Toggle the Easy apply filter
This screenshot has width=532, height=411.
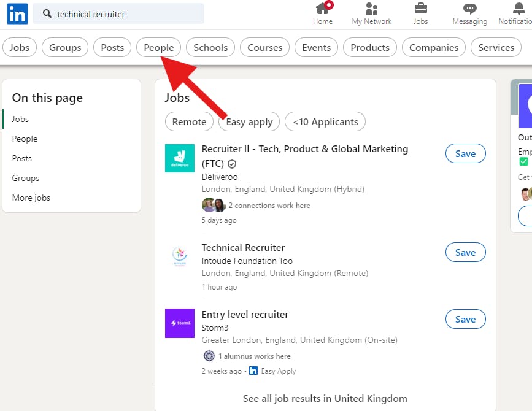(x=249, y=121)
